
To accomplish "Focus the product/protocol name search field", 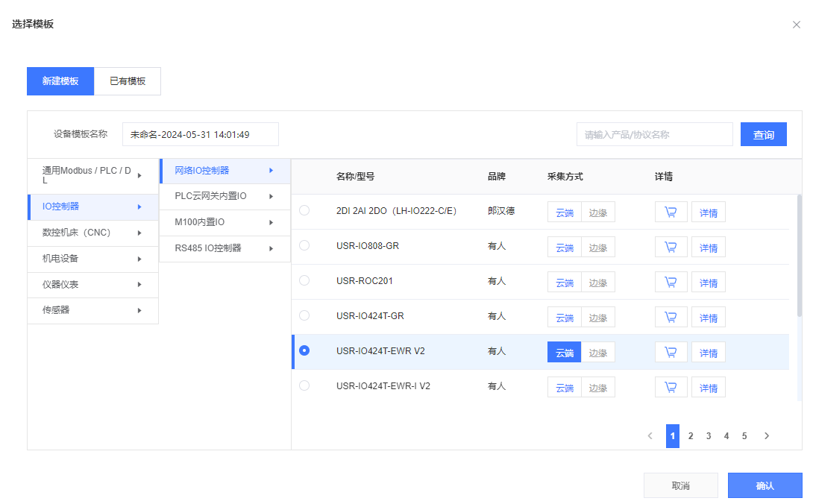I will pyautogui.click(x=654, y=135).
